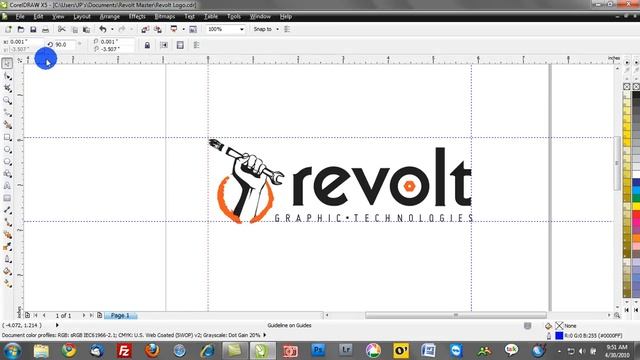This screenshot has width=640, height=360.
Task: Open Photoshop from the taskbar
Action: 318,351
